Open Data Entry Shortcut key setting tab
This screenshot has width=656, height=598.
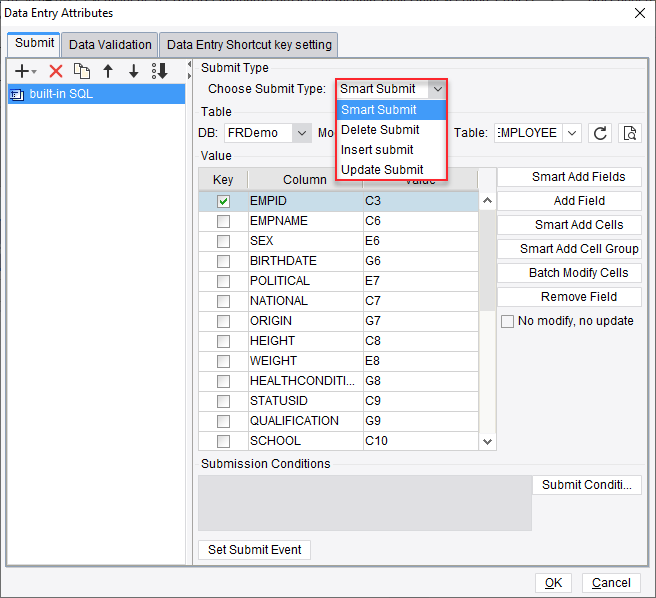pyautogui.click(x=249, y=45)
